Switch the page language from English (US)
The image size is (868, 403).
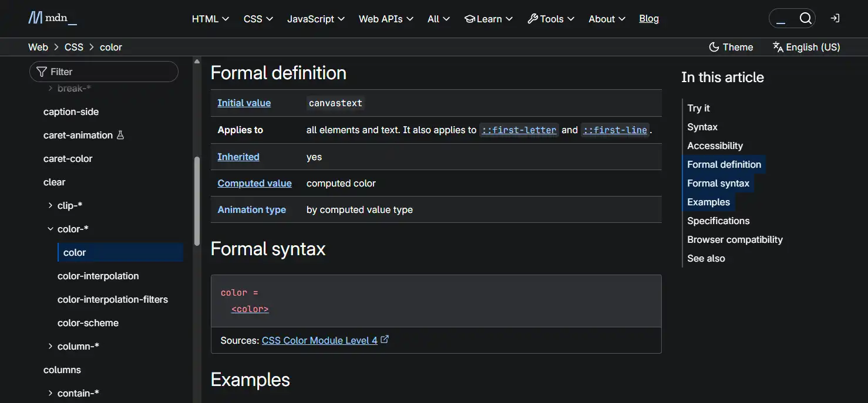pos(806,47)
